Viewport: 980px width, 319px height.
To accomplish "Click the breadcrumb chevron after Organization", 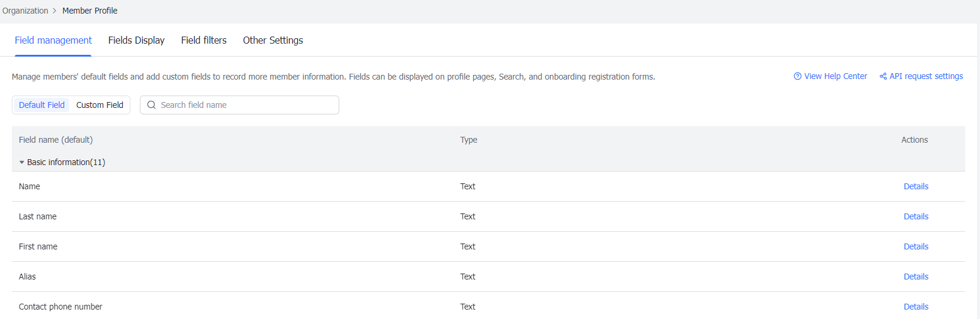I will click(54, 11).
